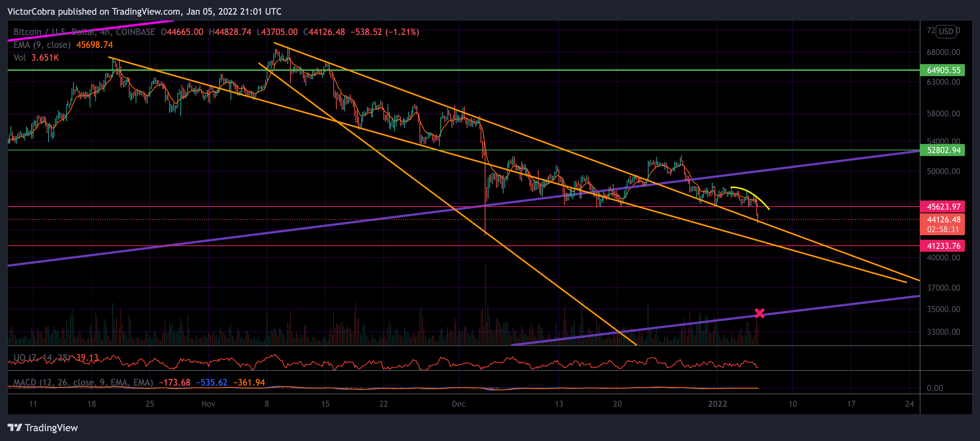Click the 37000.00 price axis label

pyautogui.click(x=943, y=288)
